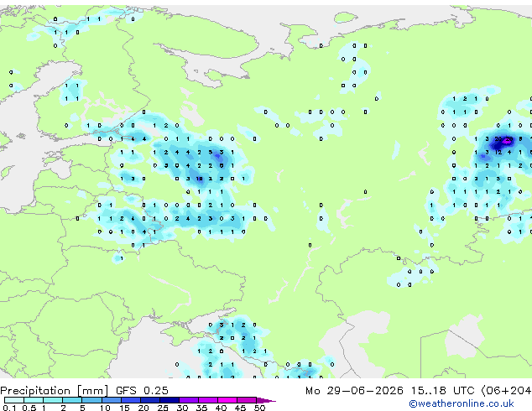Select the 40–45 mm magenta legend swatch

(227, 400)
